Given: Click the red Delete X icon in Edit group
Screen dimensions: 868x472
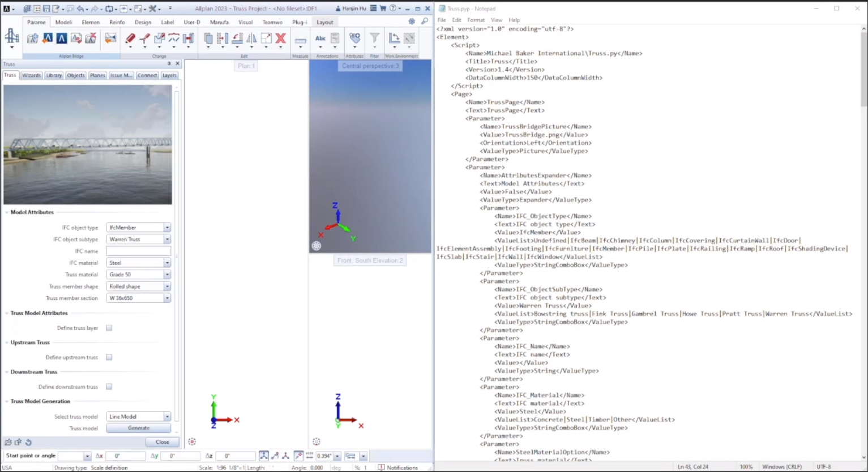Looking at the screenshot, I should pos(281,38).
